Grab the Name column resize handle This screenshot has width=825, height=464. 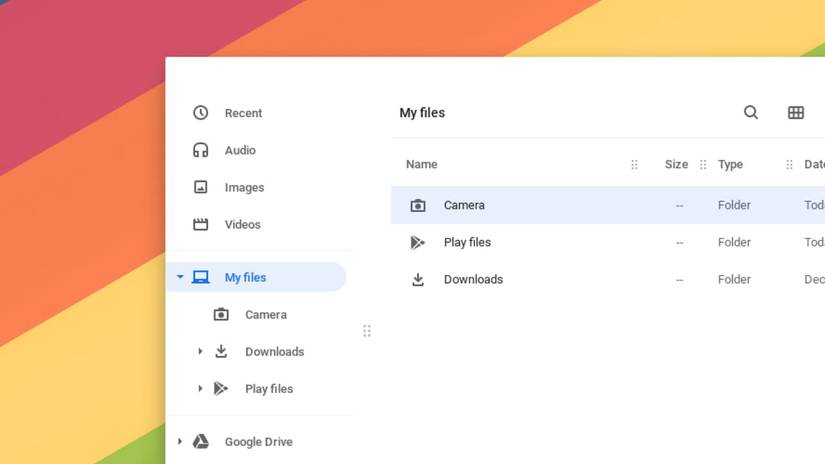[x=634, y=165]
